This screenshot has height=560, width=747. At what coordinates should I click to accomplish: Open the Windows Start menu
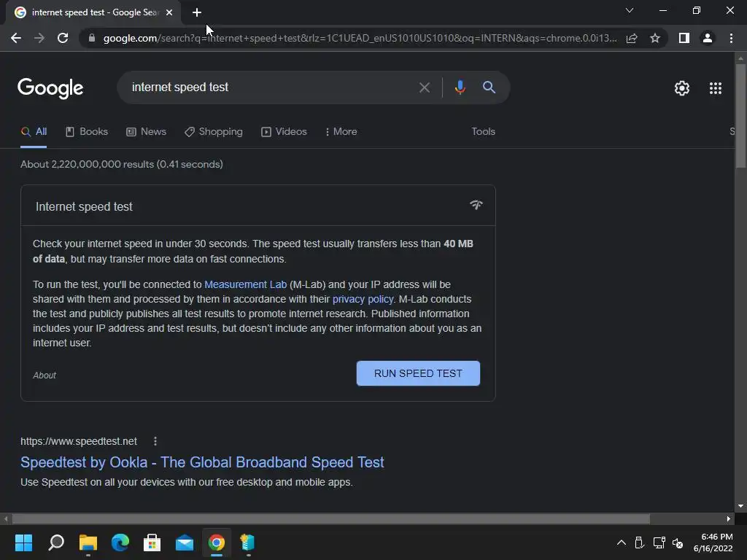tap(23, 542)
